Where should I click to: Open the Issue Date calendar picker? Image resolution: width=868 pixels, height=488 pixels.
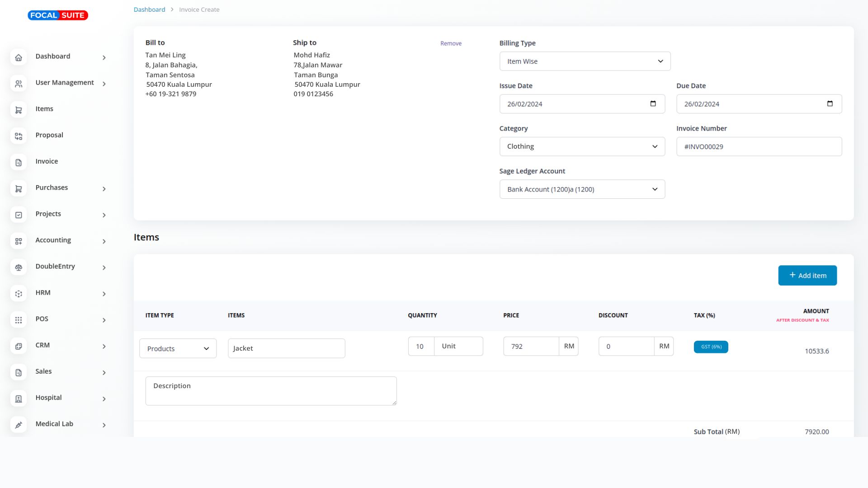click(653, 104)
